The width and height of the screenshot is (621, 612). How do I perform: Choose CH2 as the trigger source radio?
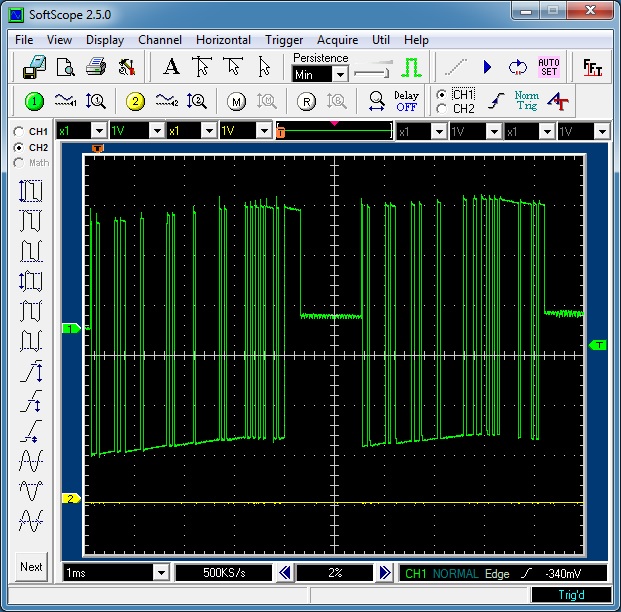coord(442,108)
